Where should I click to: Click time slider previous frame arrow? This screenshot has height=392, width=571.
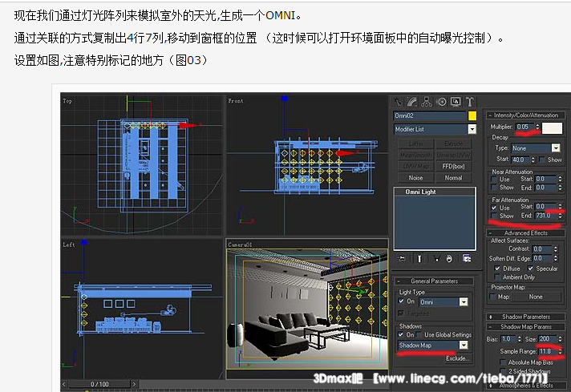click(x=64, y=384)
